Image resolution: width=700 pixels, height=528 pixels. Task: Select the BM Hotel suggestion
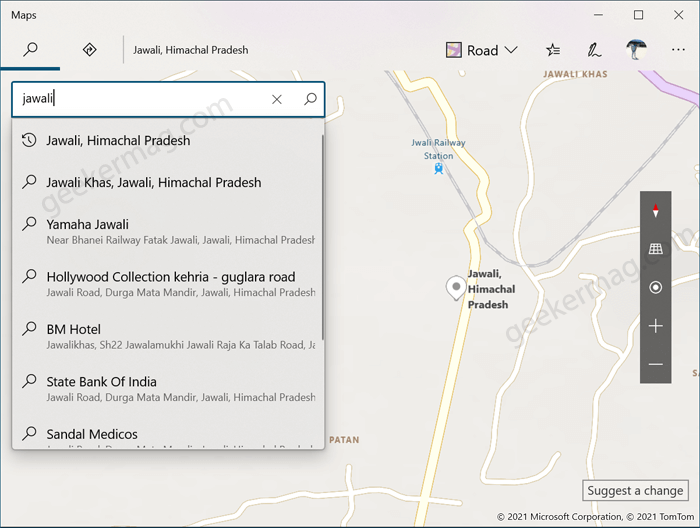pos(167,336)
